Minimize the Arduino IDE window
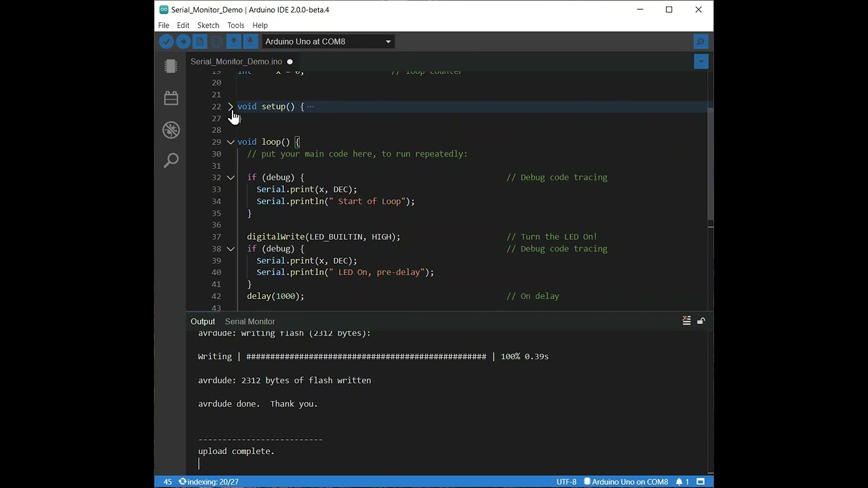The image size is (868, 488). tap(640, 9)
